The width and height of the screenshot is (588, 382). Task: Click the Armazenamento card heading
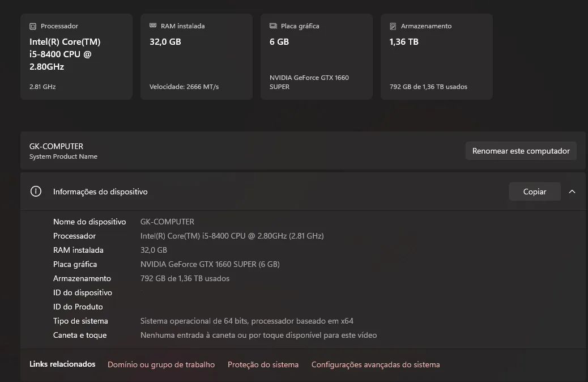coord(426,26)
